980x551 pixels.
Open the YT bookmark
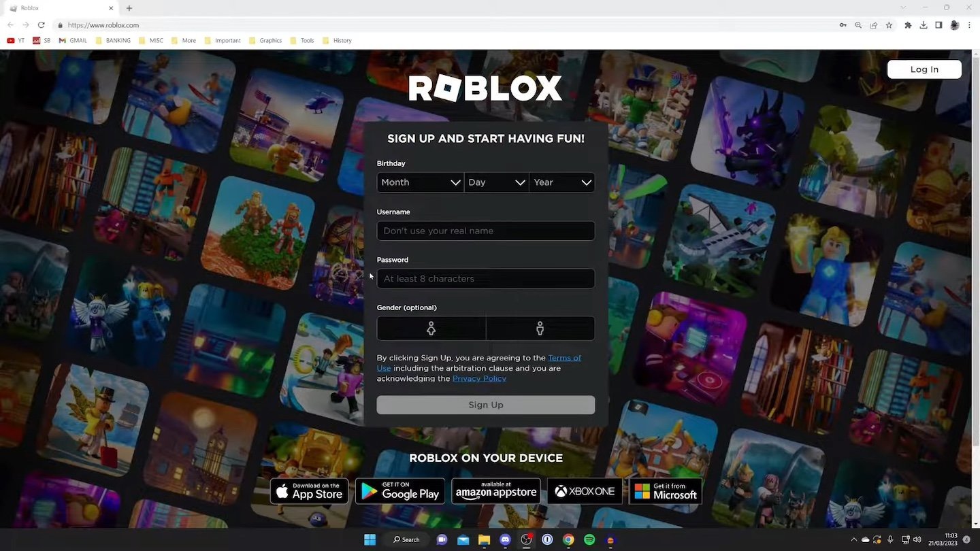tap(16, 41)
